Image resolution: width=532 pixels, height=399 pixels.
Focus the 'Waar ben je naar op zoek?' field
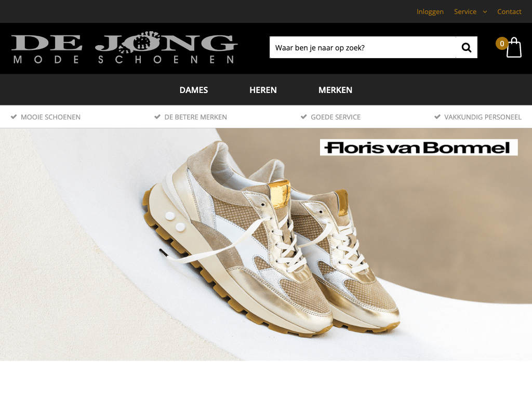point(363,47)
